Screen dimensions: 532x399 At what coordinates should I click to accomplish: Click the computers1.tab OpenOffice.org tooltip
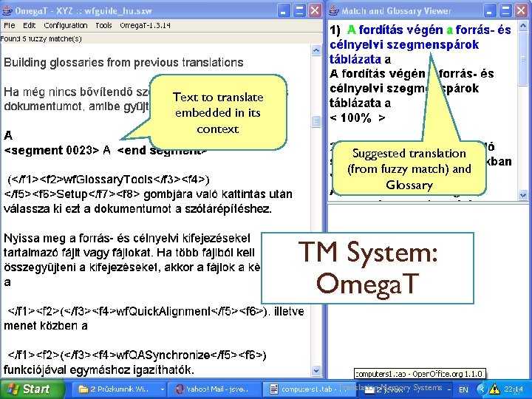tap(420, 374)
